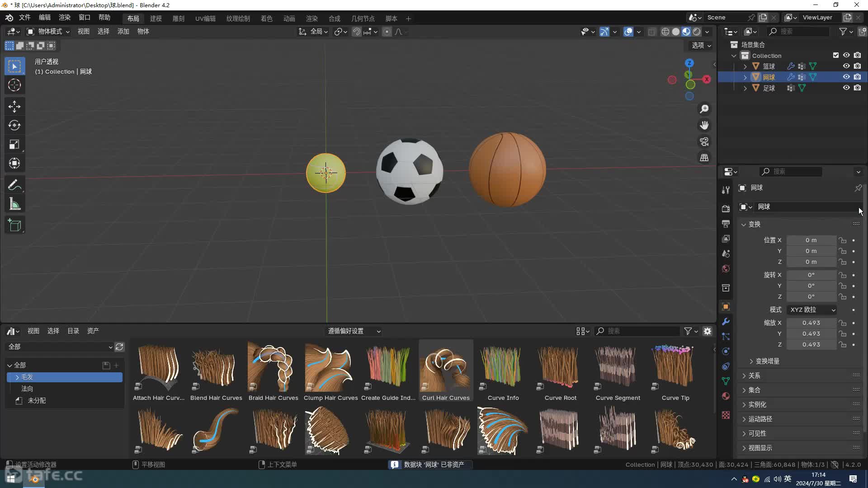Open 全部 asset library dropdown
Screen dimensions: 868x488
59,347
